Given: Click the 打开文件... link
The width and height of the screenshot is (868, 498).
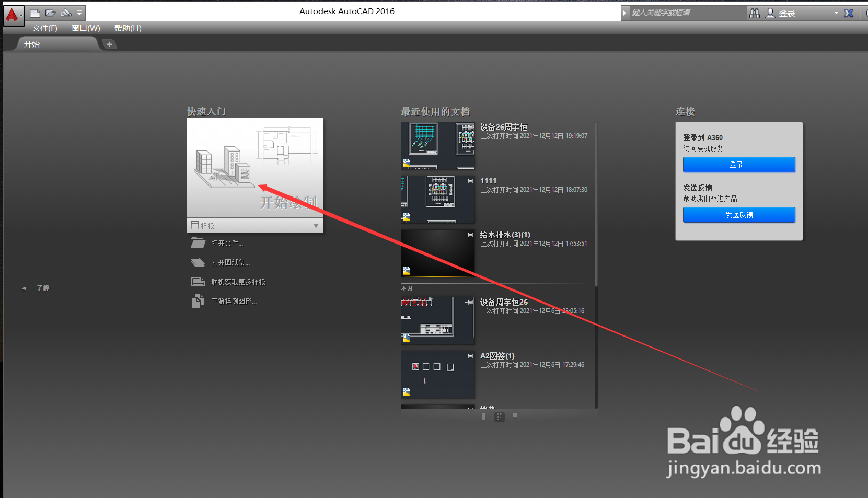Looking at the screenshot, I should (x=227, y=244).
